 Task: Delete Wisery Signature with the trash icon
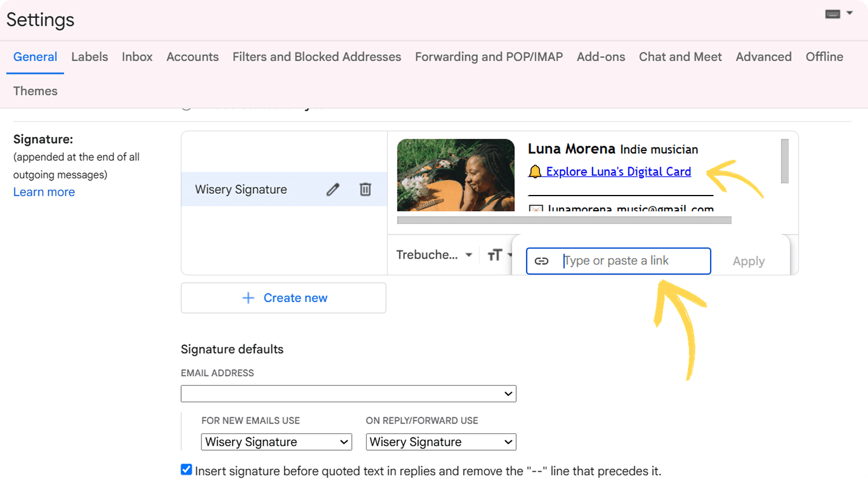tap(365, 189)
